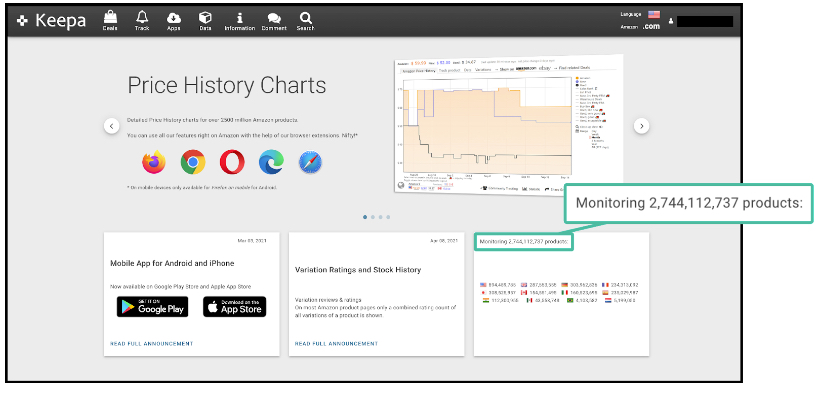
Task: Click the Firefox browser extension icon
Action: tap(154, 162)
